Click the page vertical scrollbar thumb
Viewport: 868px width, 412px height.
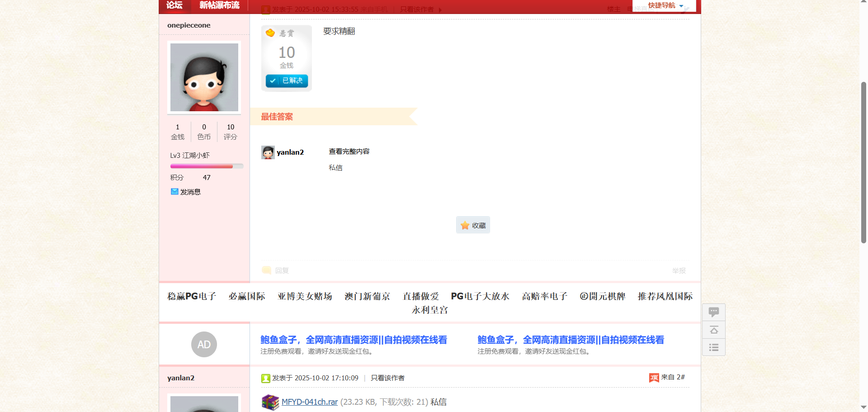coord(863,163)
